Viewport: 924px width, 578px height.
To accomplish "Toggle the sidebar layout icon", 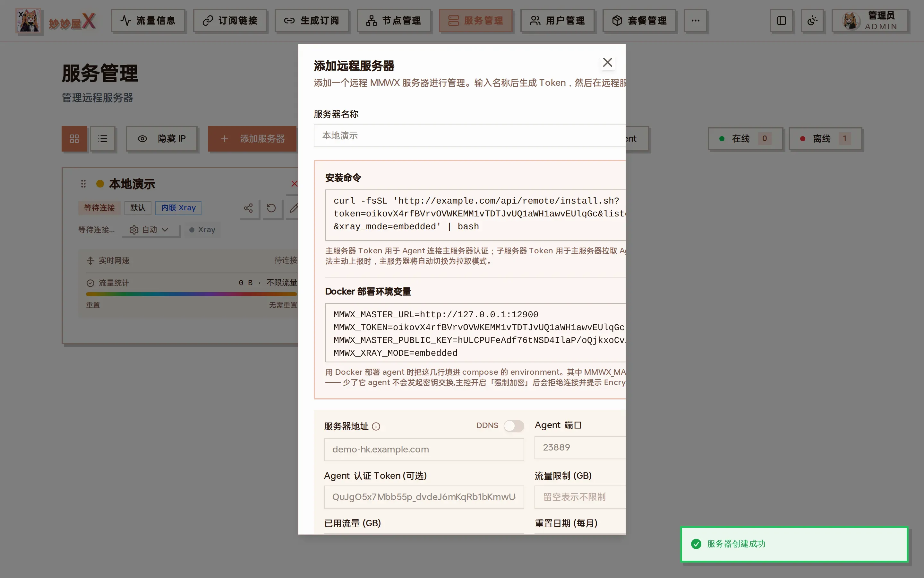I will pos(781,20).
